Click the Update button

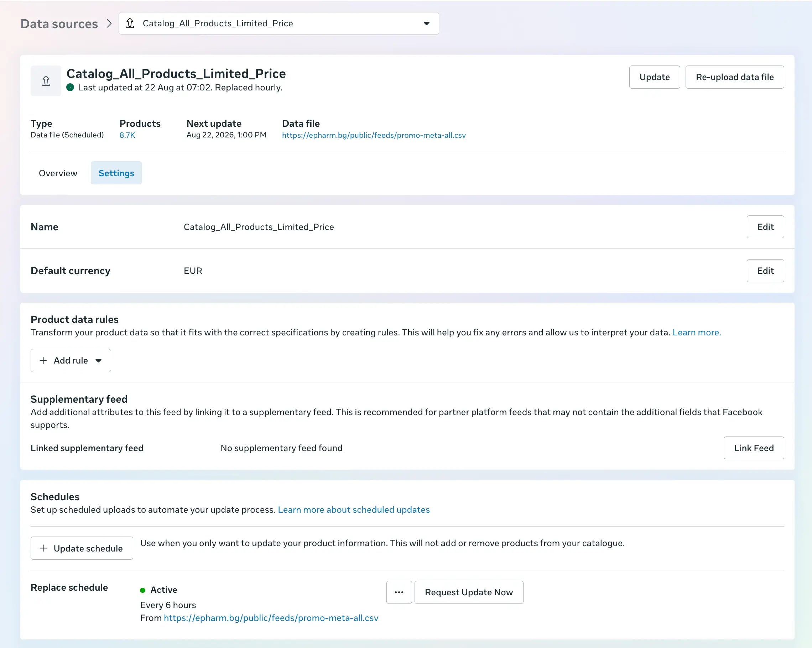[654, 77]
